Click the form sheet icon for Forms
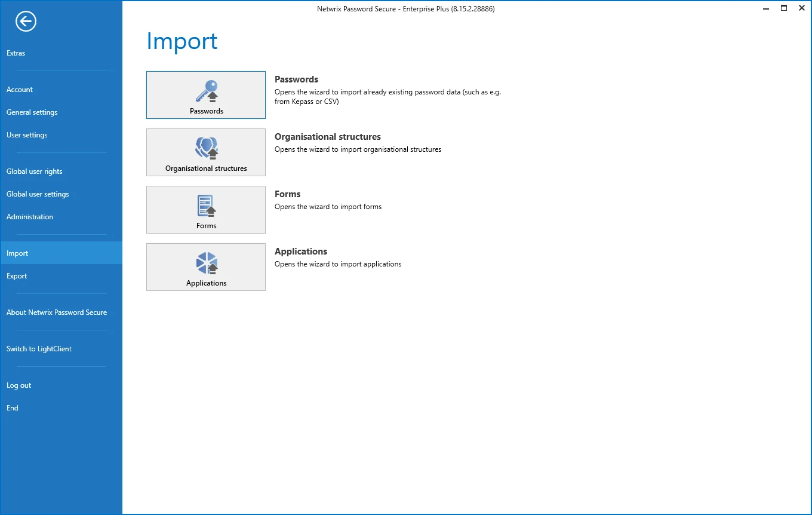The image size is (812, 515). 207,206
